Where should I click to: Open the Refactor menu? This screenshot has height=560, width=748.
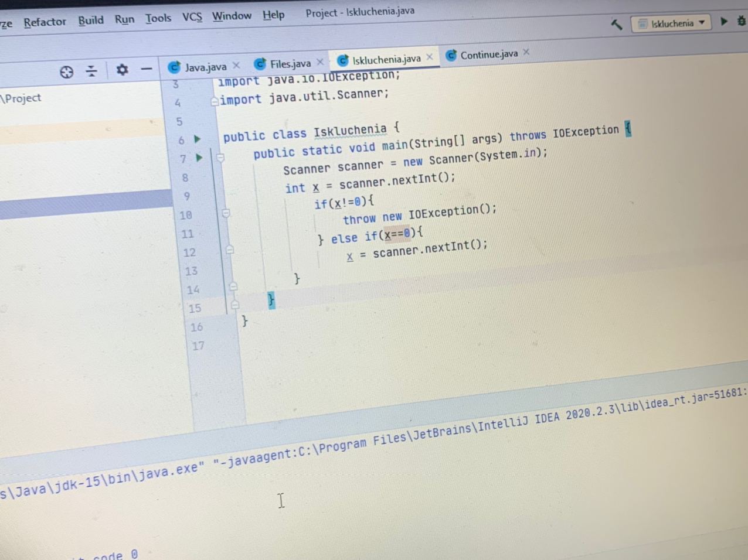45,22
